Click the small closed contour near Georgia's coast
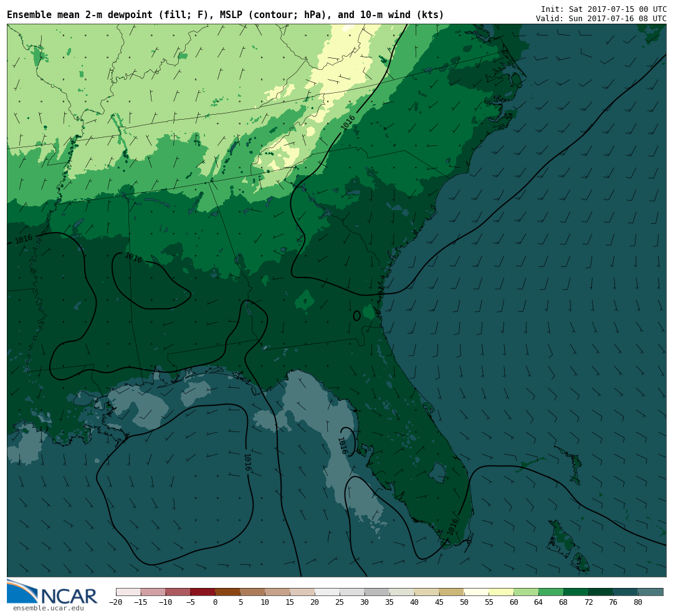The width and height of the screenshot is (673, 616). [356, 316]
